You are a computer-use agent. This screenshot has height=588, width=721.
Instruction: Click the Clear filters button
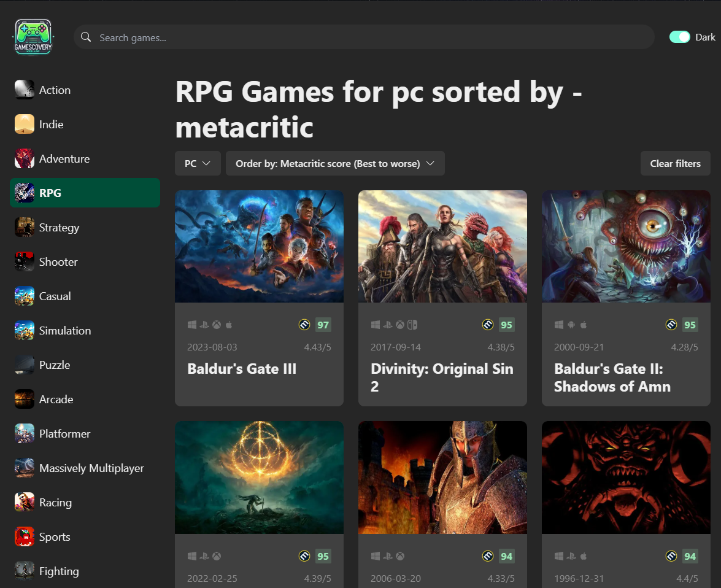(676, 163)
